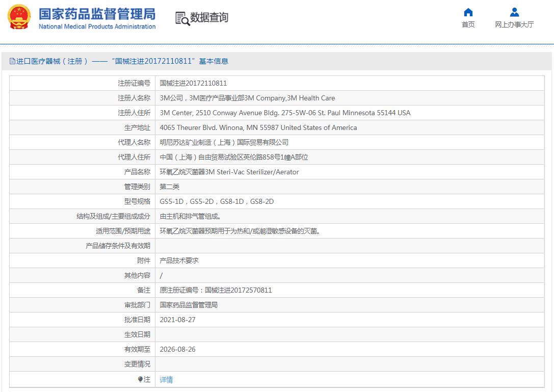The height and width of the screenshot is (392, 554).
Task: Select product name 3M Steri-Vac Sterilizer/Aerator
Action: tap(229, 172)
